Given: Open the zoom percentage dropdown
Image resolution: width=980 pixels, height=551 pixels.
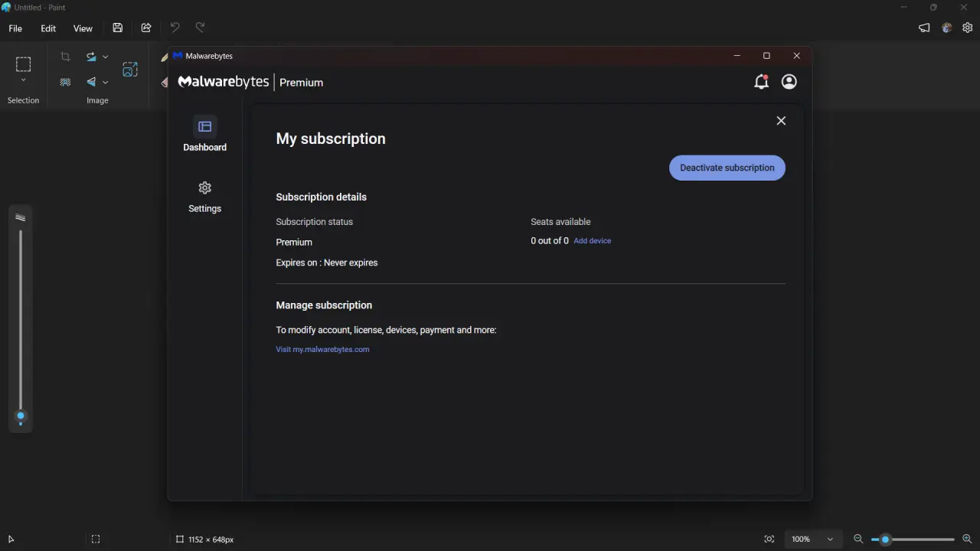Looking at the screenshot, I should 813,540.
